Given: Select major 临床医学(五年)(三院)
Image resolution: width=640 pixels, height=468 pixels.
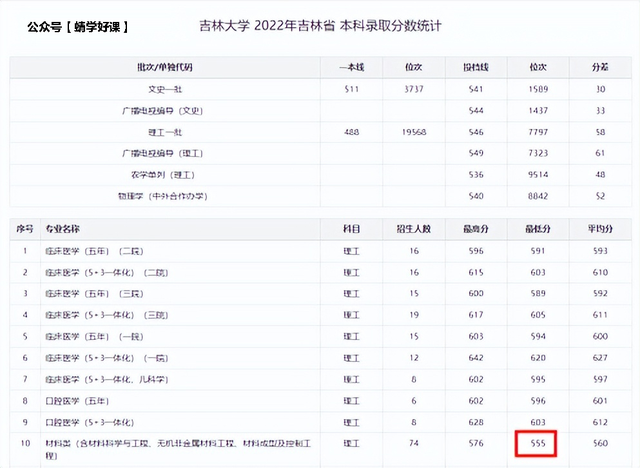Looking at the screenshot, I should coord(94,294).
